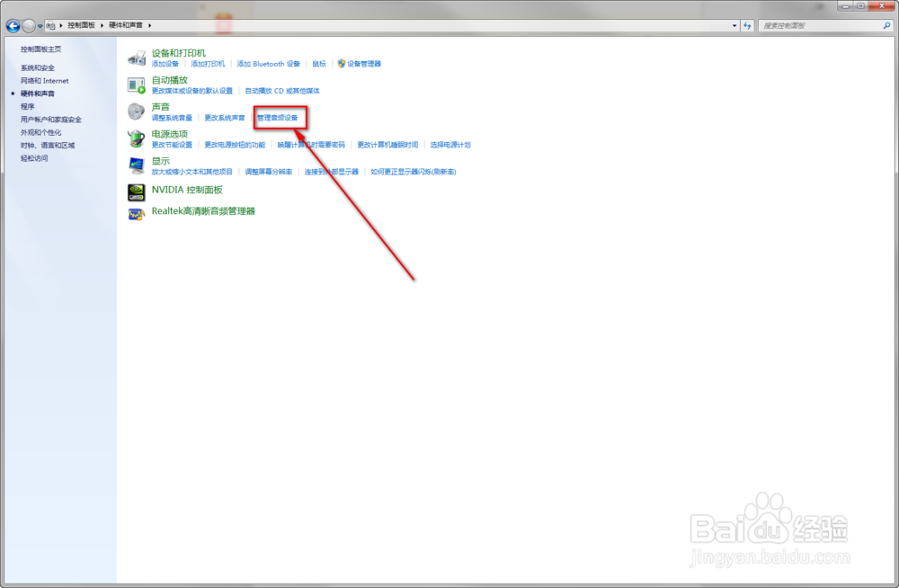Click the Devices and Printers icon

click(137, 58)
